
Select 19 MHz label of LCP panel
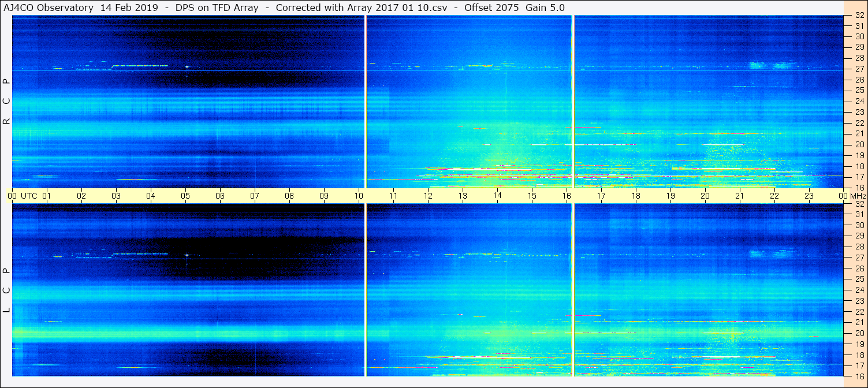pyautogui.click(x=859, y=344)
